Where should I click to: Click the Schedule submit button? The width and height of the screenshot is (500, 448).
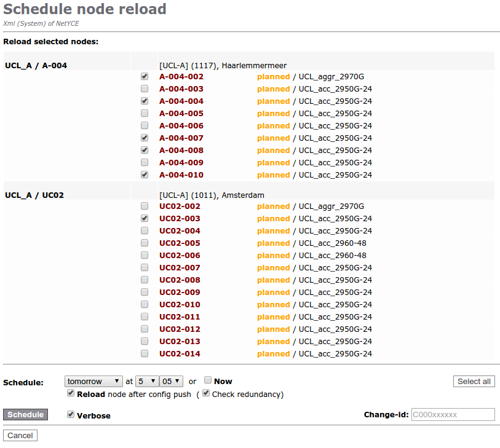tap(25, 415)
